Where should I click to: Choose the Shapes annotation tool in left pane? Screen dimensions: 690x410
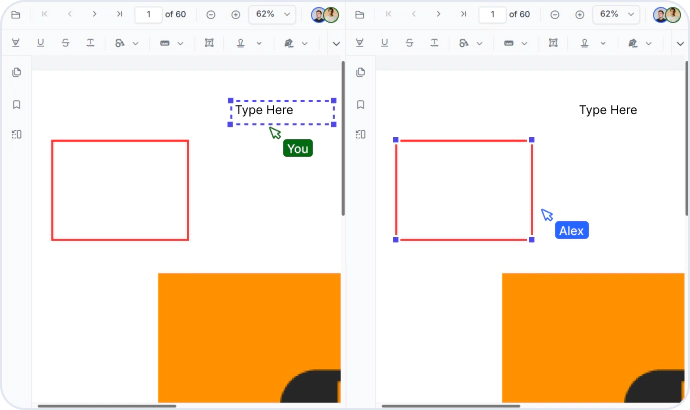tap(120, 43)
